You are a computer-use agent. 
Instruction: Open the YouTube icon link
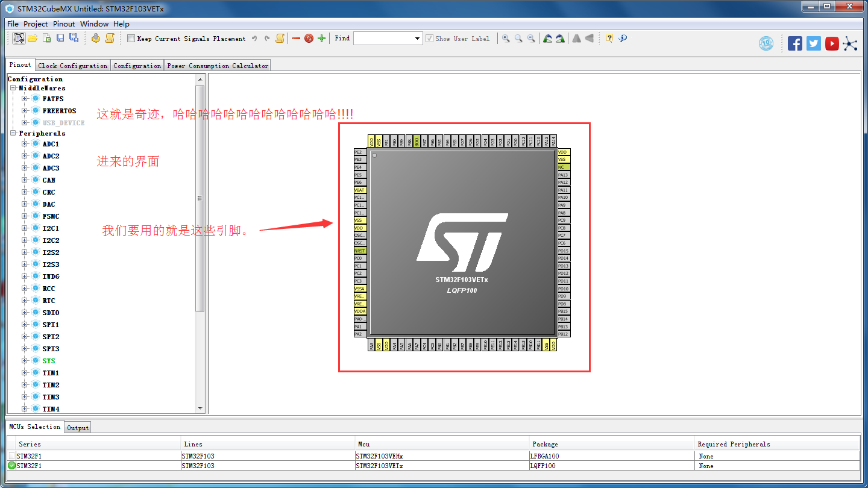click(x=832, y=43)
